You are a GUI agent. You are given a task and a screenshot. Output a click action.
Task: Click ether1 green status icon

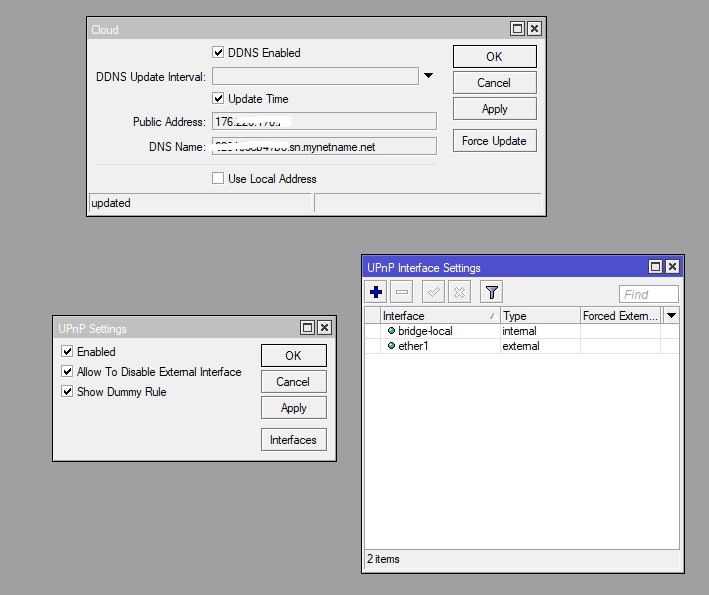pyautogui.click(x=391, y=345)
